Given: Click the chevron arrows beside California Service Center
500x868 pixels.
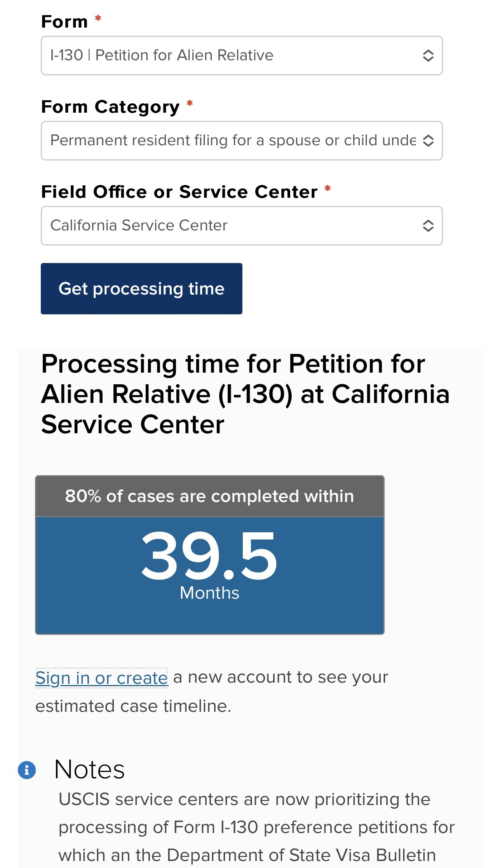Looking at the screenshot, I should (x=428, y=226).
